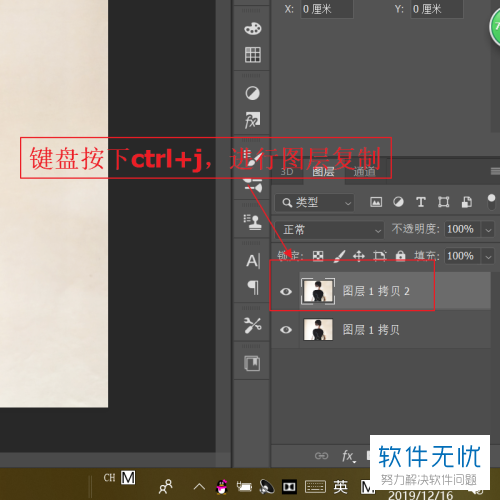Open the Clone Source stamp panel icon
The image size is (500, 500).
252,223
